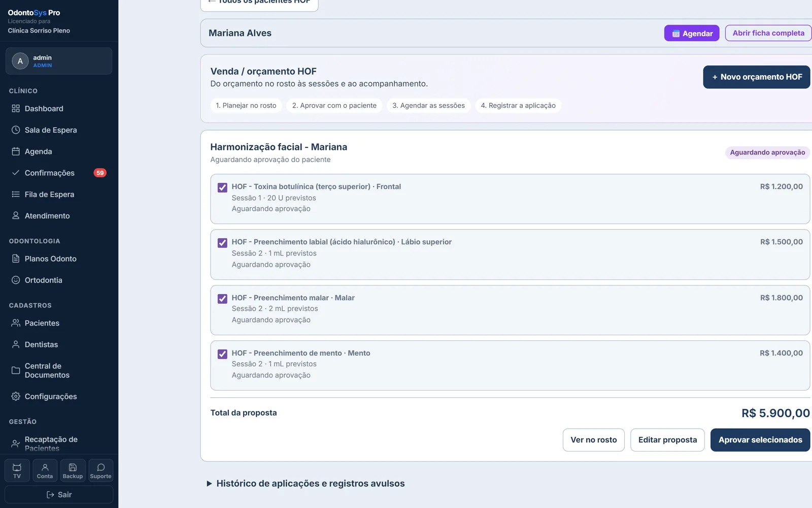This screenshot has width=812, height=508.
Task: Click the Confirmações checkmark icon
Action: click(16, 173)
